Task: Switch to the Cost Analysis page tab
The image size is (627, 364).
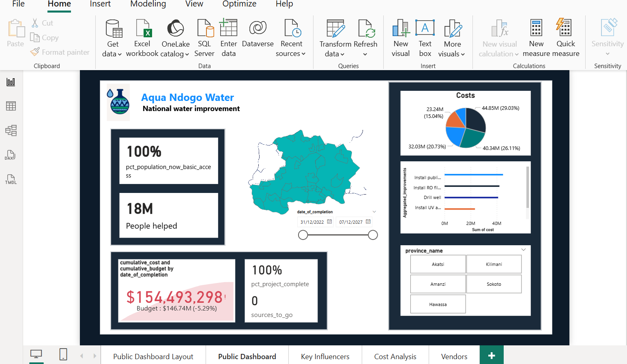Action: pos(395,356)
